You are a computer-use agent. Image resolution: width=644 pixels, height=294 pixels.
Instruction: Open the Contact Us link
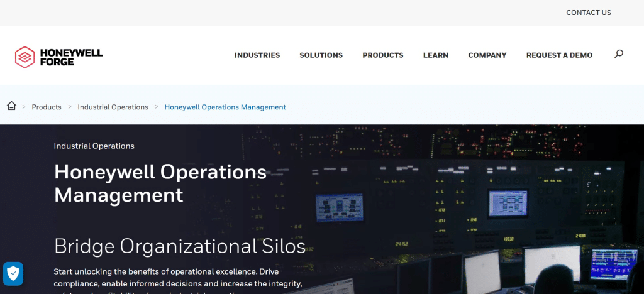[x=589, y=13]
